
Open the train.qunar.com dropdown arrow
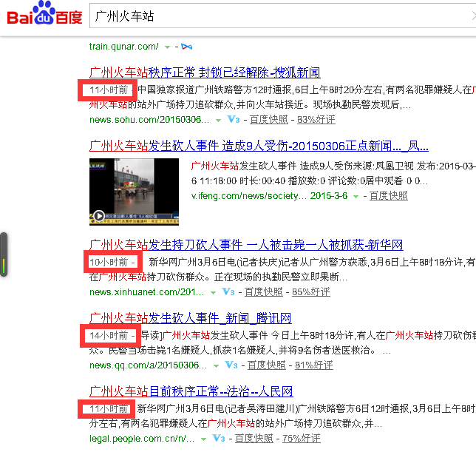pyautogui.click(x=167, y=47)
